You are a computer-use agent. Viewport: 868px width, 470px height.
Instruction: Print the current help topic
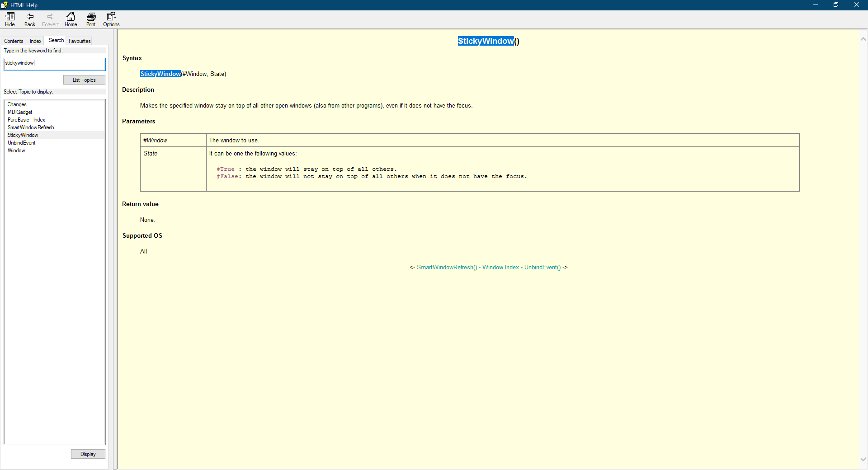pos(90,19)
